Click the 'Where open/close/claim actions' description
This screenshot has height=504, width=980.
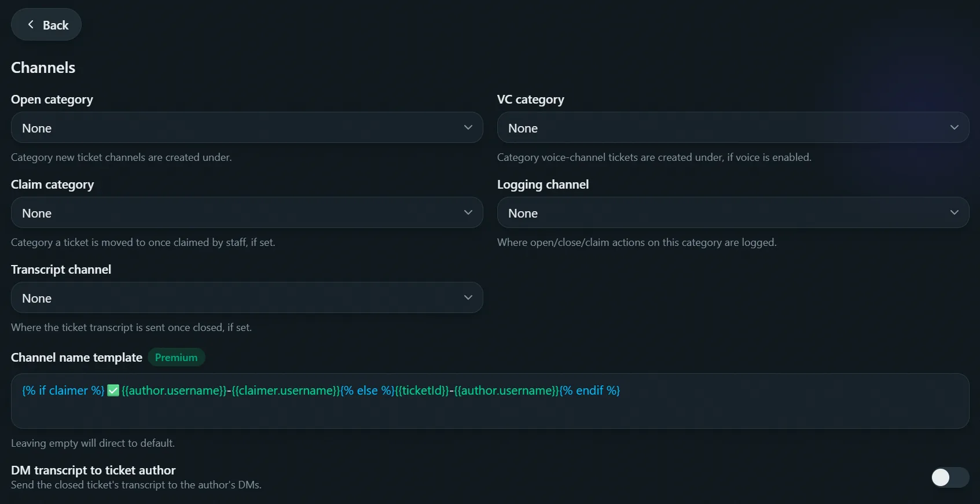(637, 242)
